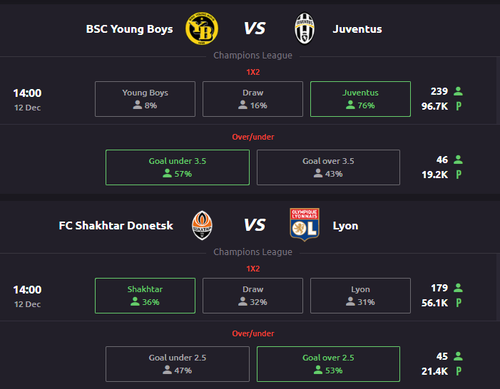Click green P points icon beside 21.4K
The height and width of the screenshot is (389, 500).
click(x=459, y=371)
